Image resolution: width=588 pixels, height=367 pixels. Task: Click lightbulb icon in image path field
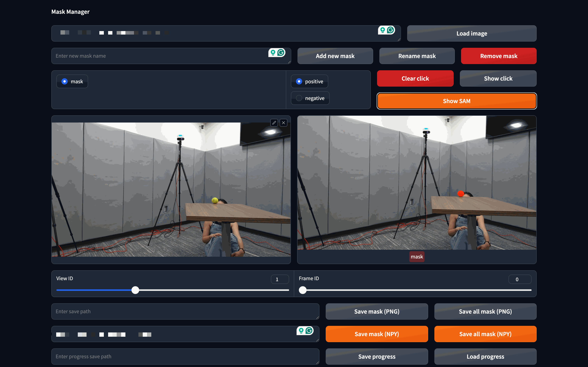tap(382, 30)
